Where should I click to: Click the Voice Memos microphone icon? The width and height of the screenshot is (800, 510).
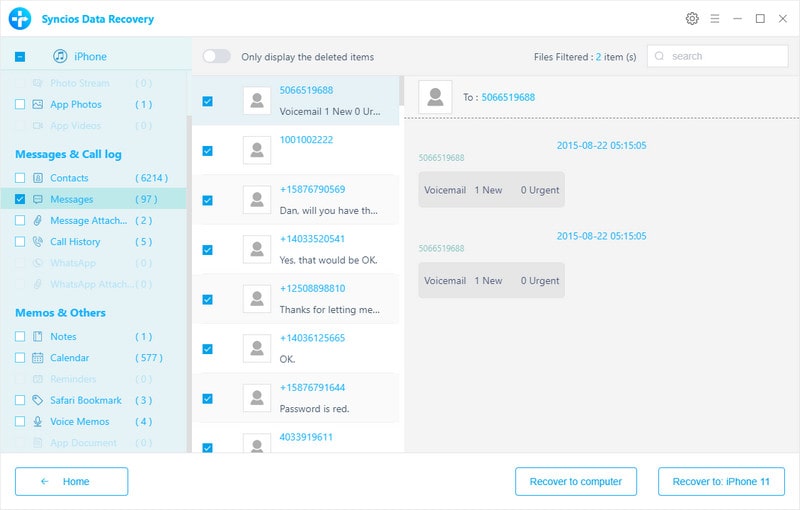(x=38, y=422)
